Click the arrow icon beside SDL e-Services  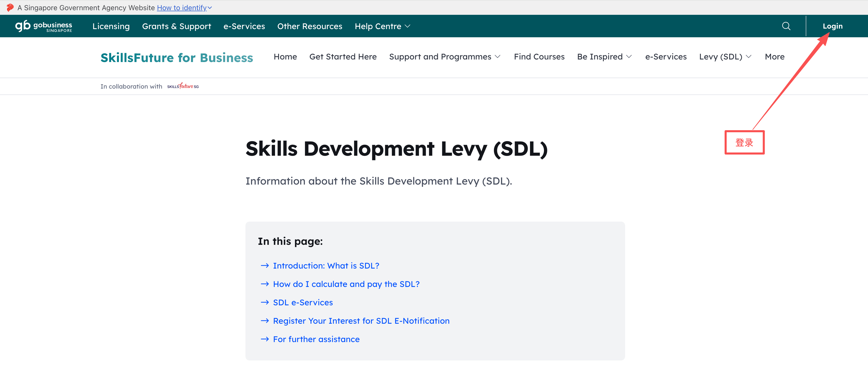click(265, 303)
